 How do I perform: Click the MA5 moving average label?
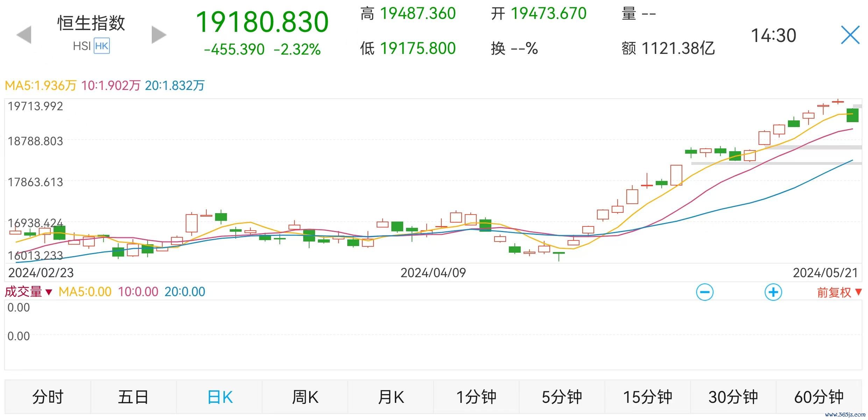(x=40, y=85)
